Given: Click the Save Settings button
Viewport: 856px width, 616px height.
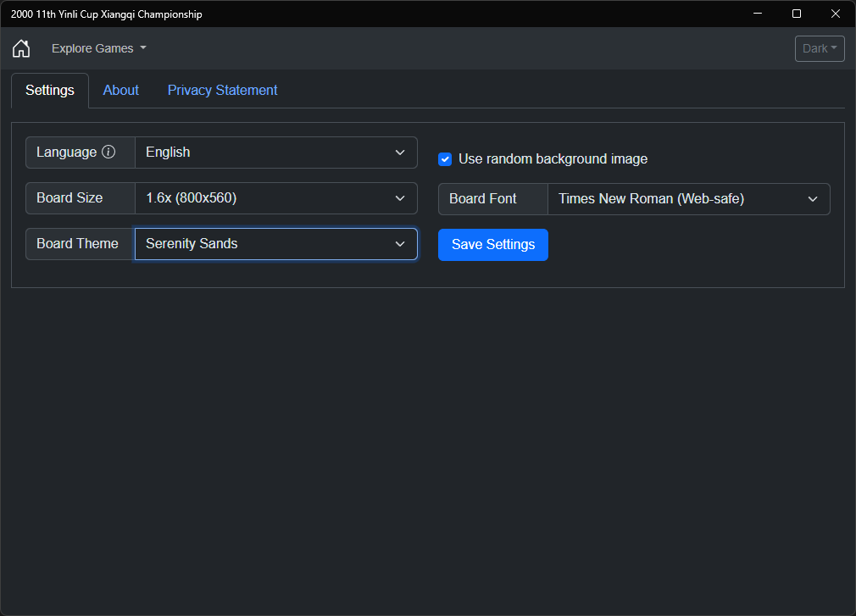Looking at the screenshot, I should [493, 244].
